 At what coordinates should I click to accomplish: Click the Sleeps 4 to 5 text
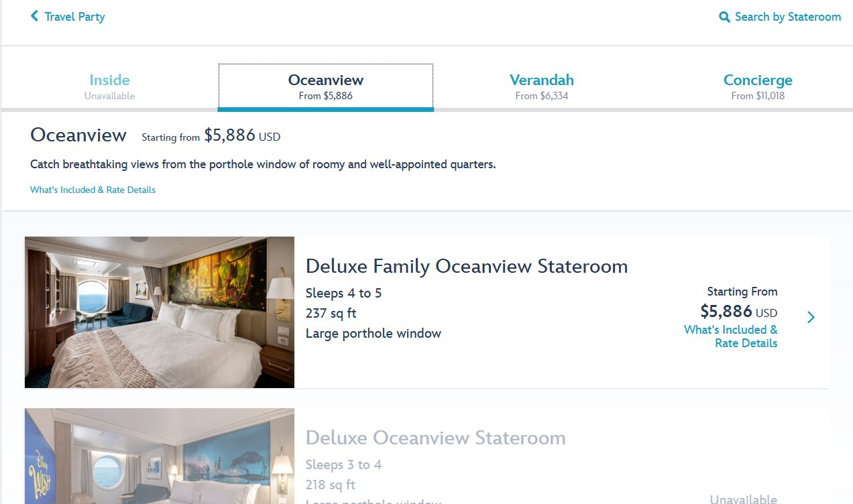point(343,293)
